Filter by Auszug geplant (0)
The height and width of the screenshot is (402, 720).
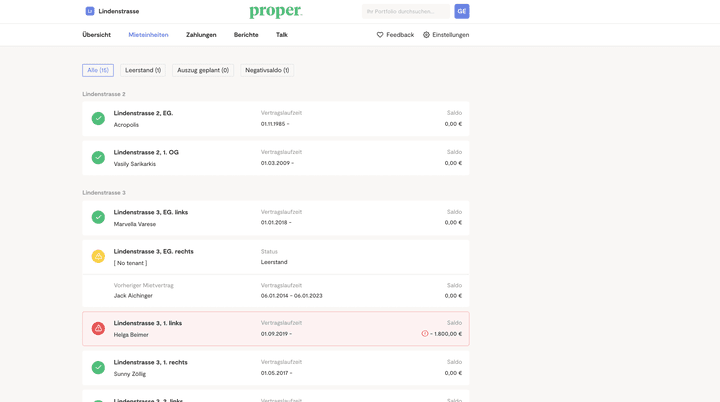203,70
